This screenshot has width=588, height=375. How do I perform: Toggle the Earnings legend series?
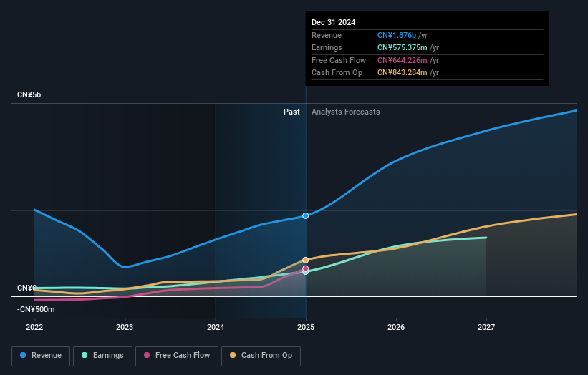(102, 356)
